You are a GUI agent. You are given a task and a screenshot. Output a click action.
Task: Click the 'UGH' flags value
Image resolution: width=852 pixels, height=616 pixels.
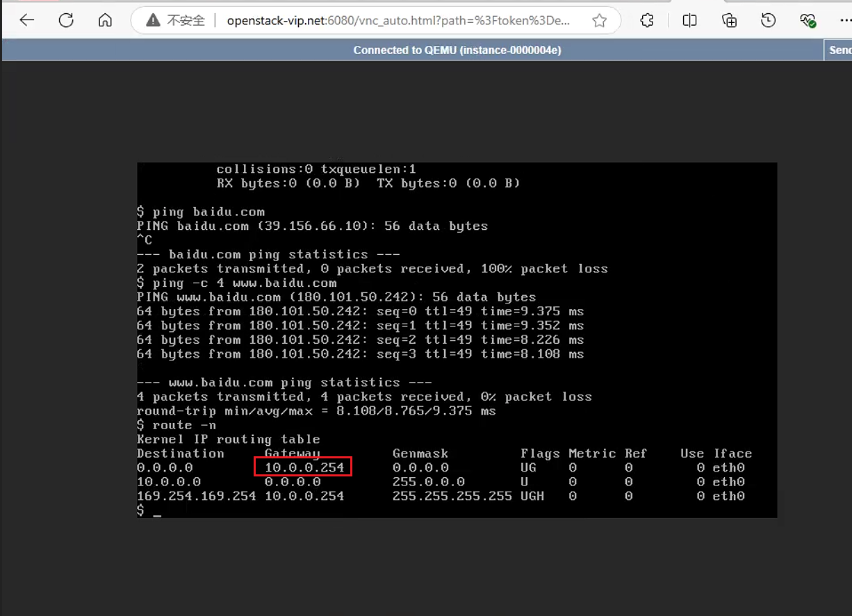[x=532, y=496]
